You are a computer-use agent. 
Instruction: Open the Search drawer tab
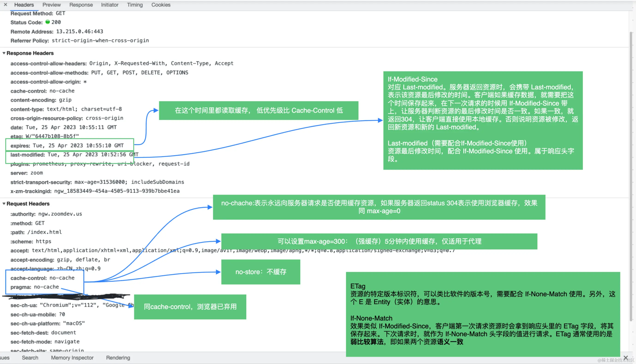coord(30,358)
